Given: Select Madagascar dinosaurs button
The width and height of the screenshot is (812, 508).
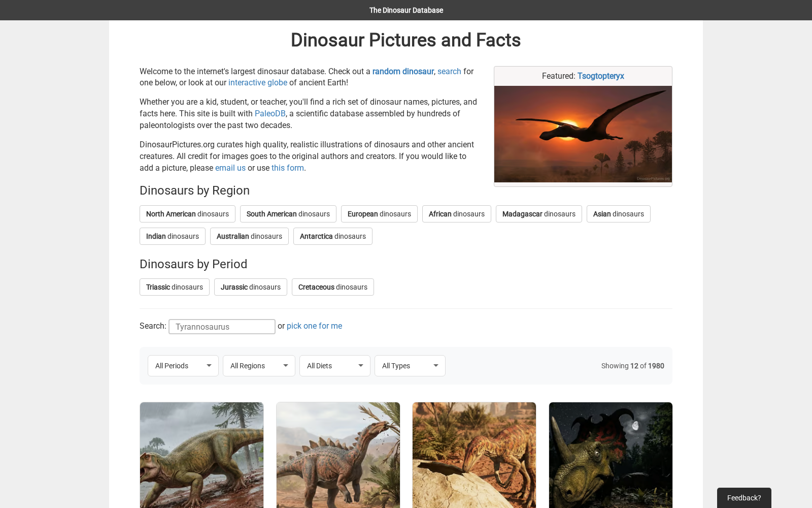Looking at the screenshot, I should tap(539, 214).
